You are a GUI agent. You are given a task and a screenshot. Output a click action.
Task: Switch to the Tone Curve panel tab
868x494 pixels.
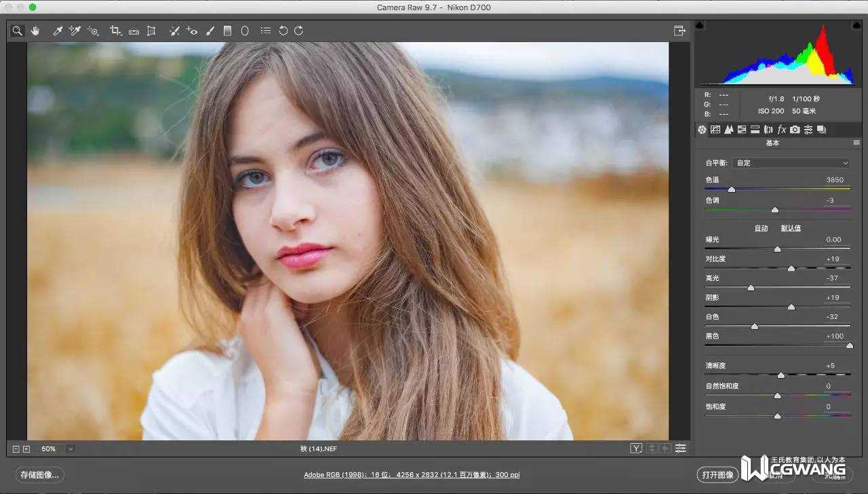715,130
